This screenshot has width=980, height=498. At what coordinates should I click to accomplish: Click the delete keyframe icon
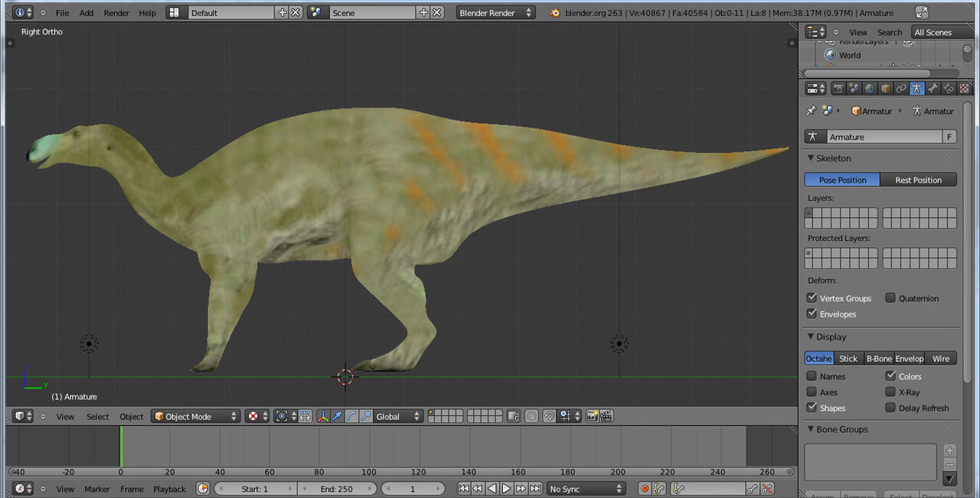(x=767, y=489)
